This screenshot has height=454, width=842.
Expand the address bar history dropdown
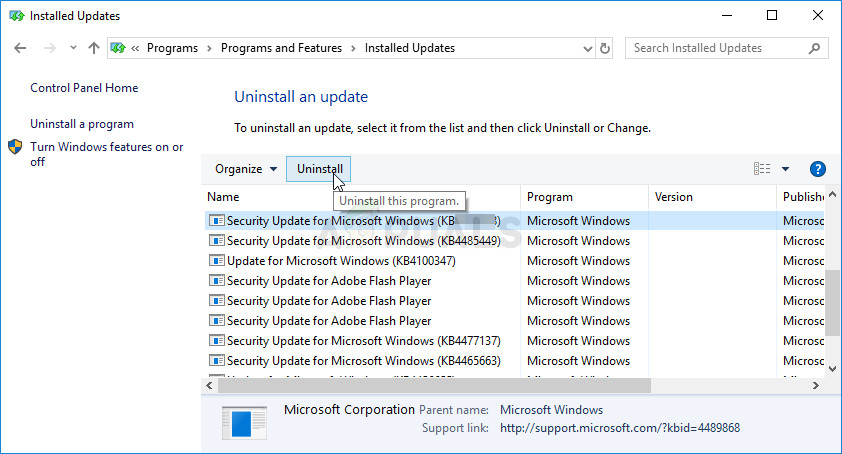point(584,48)
